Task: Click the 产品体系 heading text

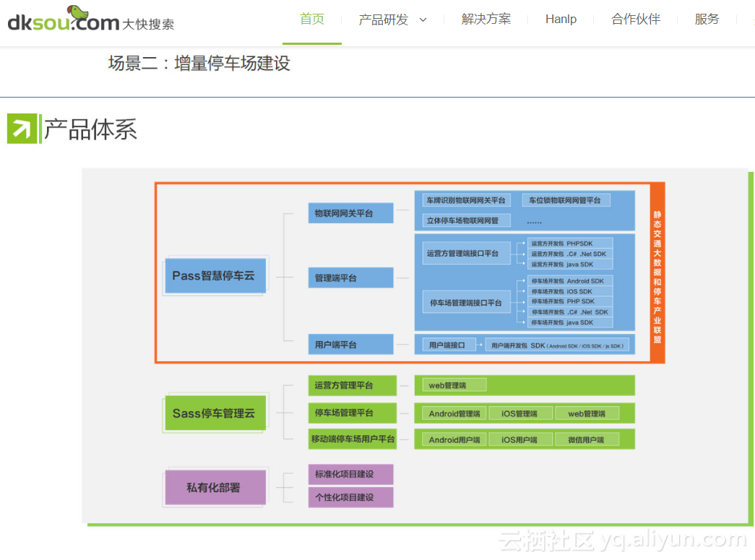Action: (90, 129)
